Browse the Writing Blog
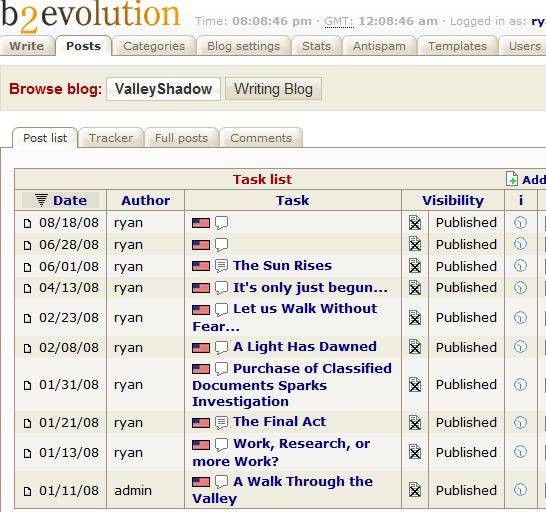This screenshot has height=512, width=546. point(273,89)
